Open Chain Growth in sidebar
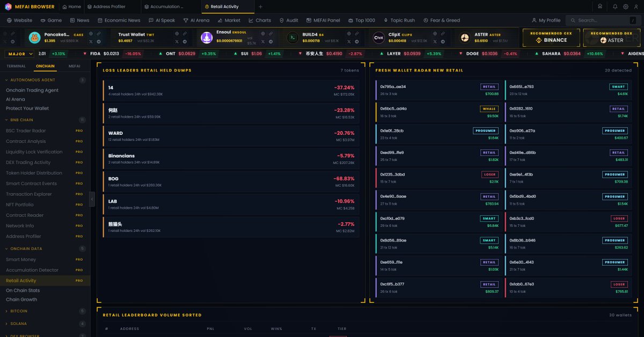 point(21,299)
